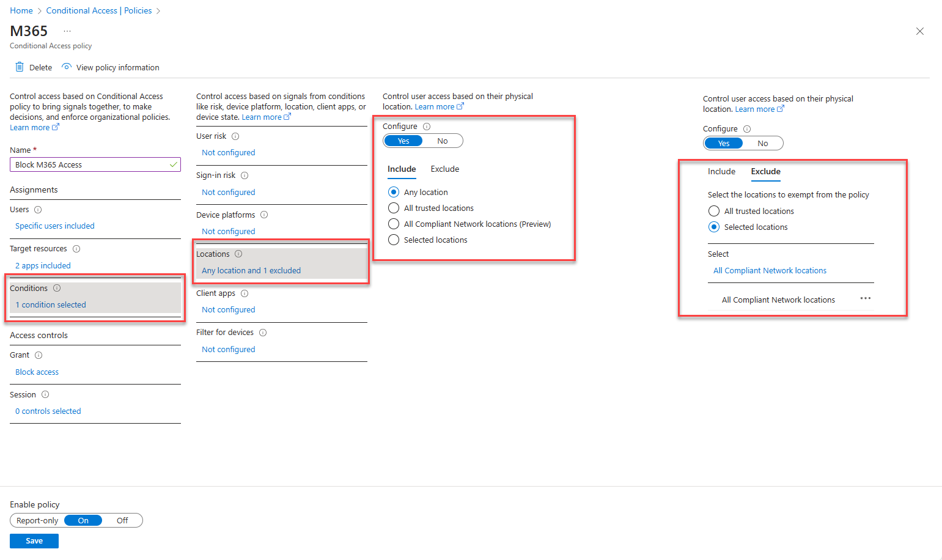Open Not configured under Filter for devices
942x560 pixels.
[x=229, y=350]
